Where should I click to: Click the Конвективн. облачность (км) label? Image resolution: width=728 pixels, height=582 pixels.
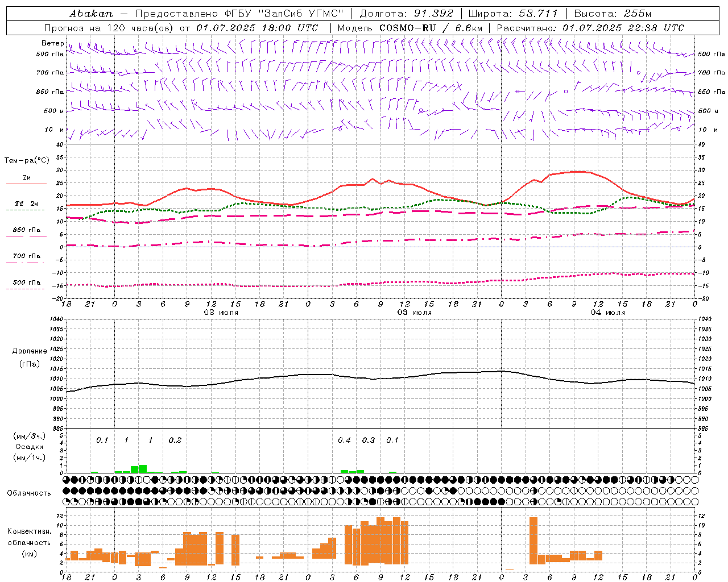[29, 542]
